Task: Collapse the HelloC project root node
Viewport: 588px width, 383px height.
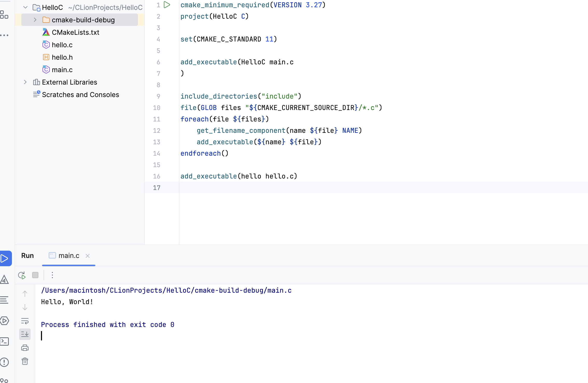Action: (25, 7)
